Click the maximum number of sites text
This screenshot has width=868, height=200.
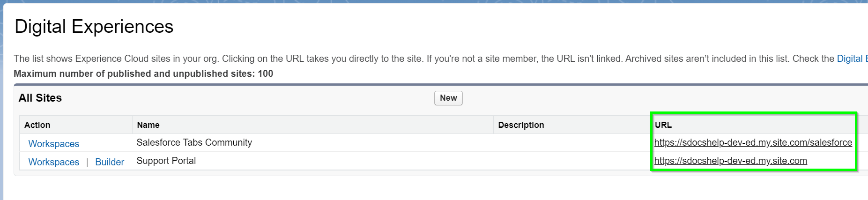point(143,74)
